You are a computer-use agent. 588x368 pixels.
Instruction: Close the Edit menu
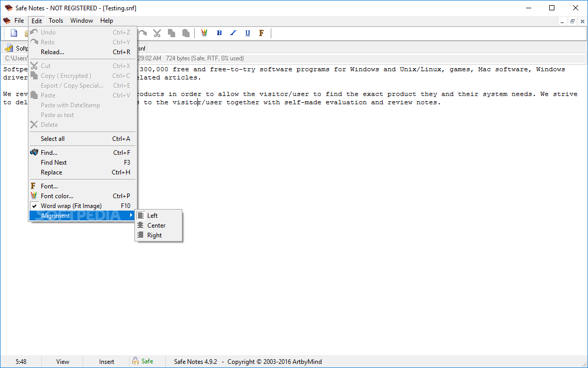coord(37,21)
